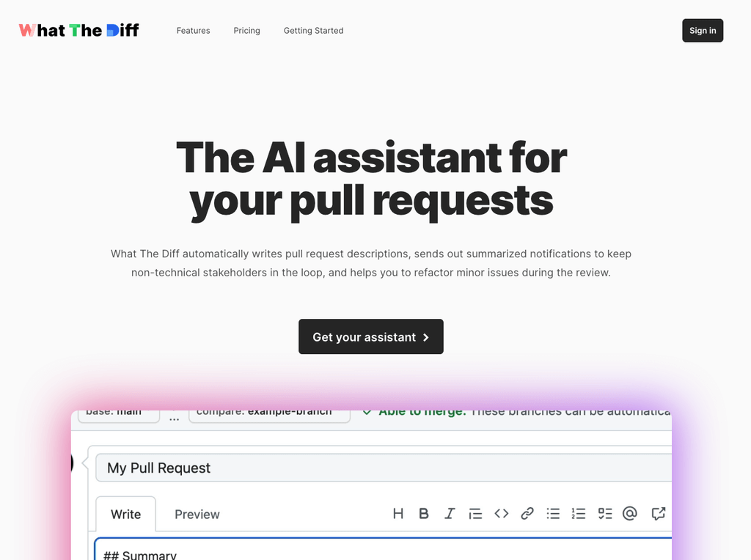Insert a quote with the quote icon

click(x=475, y=514)
